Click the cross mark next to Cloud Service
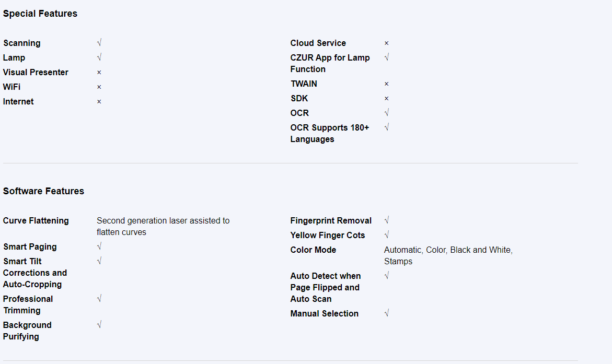 (386, 43)
